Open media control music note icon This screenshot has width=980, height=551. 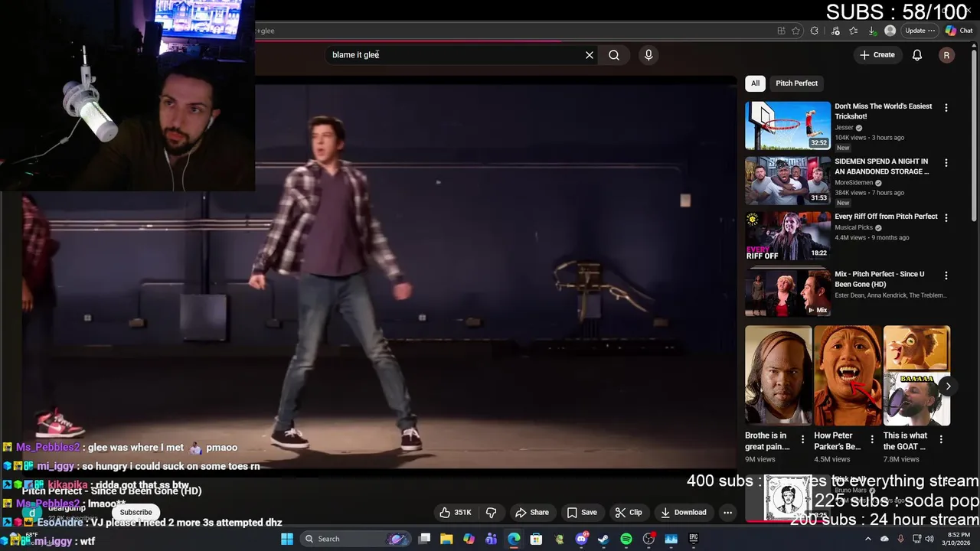pyautogui.click(x=835, y=31)
